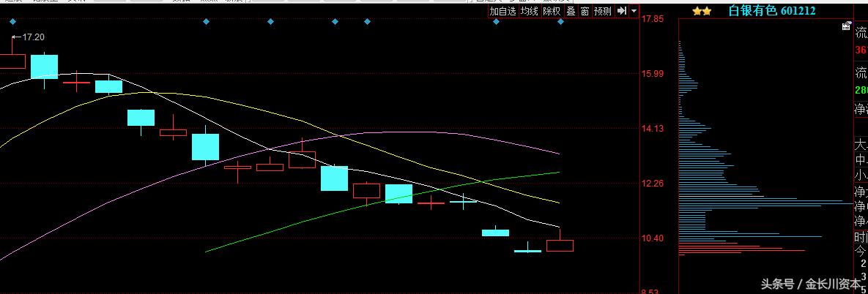Viewport: 868px width, 294px height.
Task: Click the 17.20 high price label
Action: (x=33, y=37)
